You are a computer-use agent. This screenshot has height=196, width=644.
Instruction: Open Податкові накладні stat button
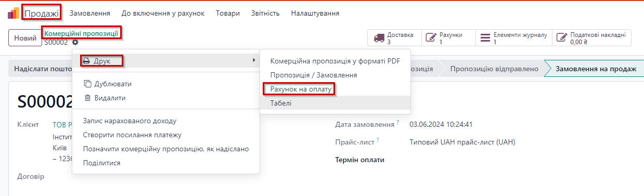click(x=591, y=38)
